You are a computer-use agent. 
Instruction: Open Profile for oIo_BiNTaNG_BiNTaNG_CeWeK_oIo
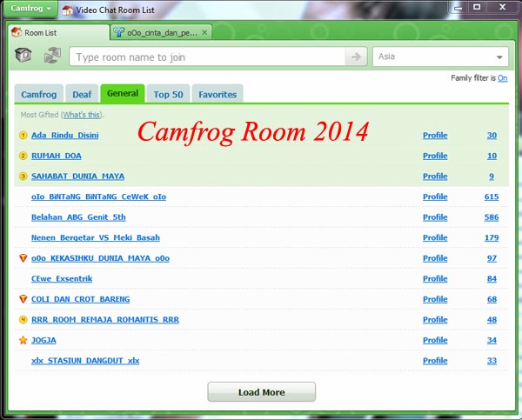coord(435,197)
